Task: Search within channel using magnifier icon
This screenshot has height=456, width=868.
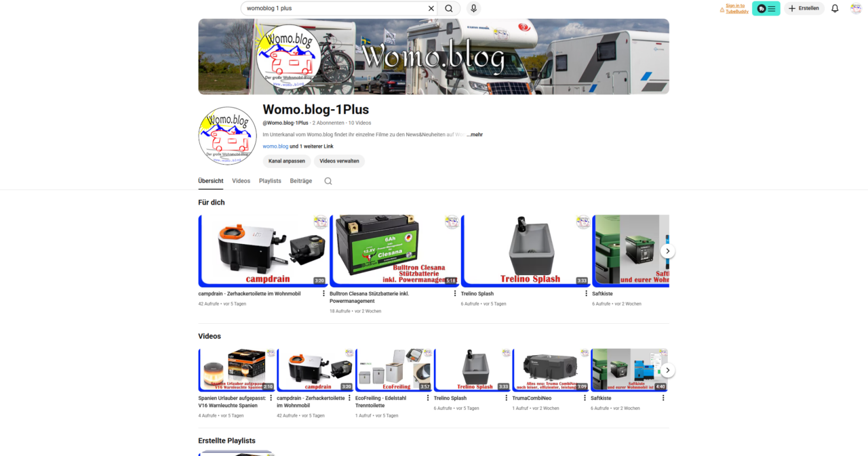Action: (x=328, y=181)
